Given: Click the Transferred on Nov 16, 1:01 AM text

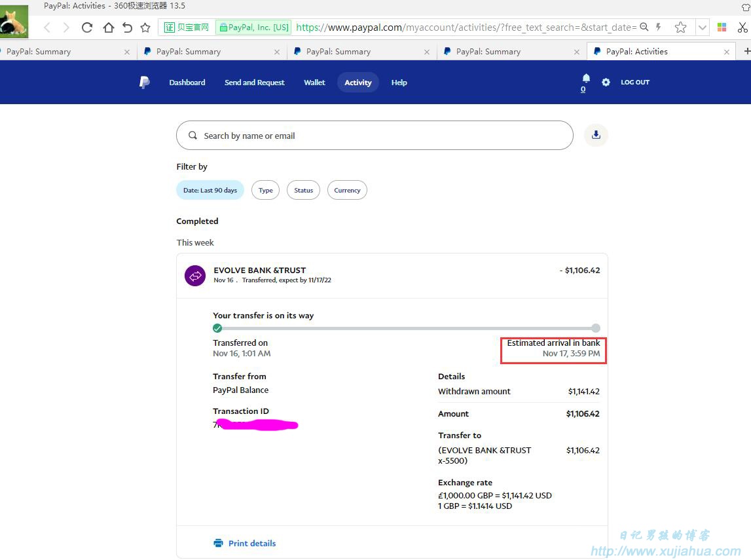Looking at the screenshot, I should point(242,354).
